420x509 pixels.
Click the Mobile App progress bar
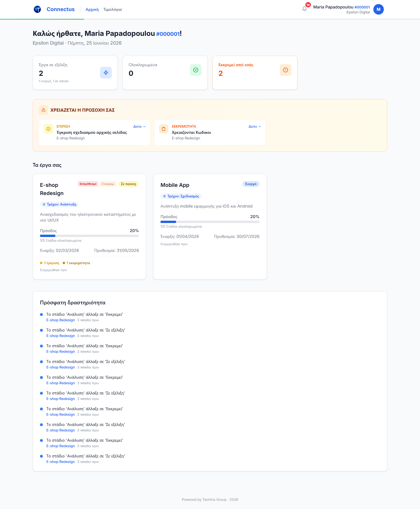210,222
